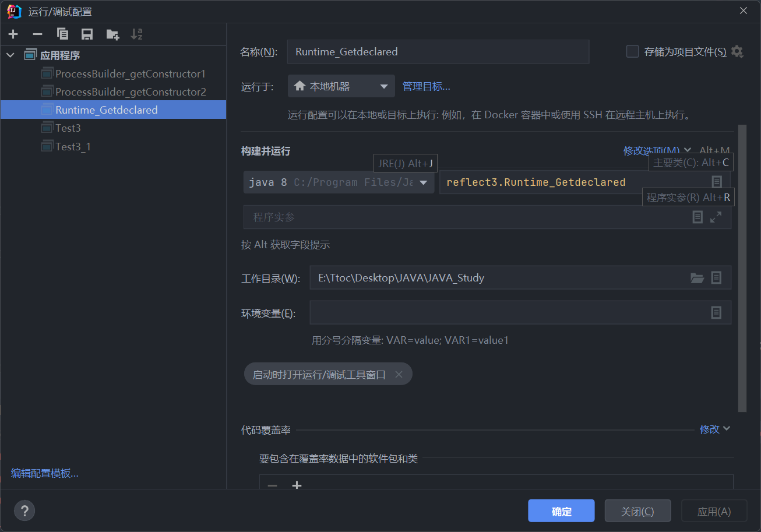
Task: Open 编辑配置模板 link
Action: tap(45, 473)
